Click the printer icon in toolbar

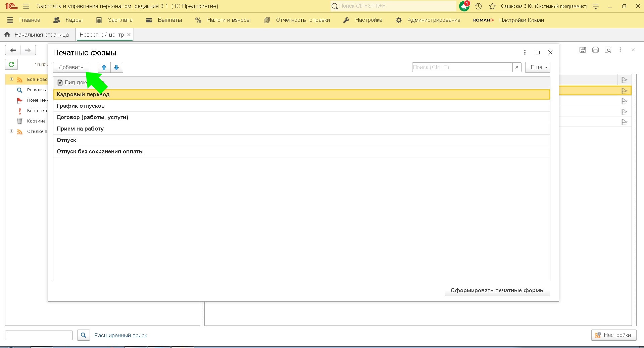click(595, 50)
